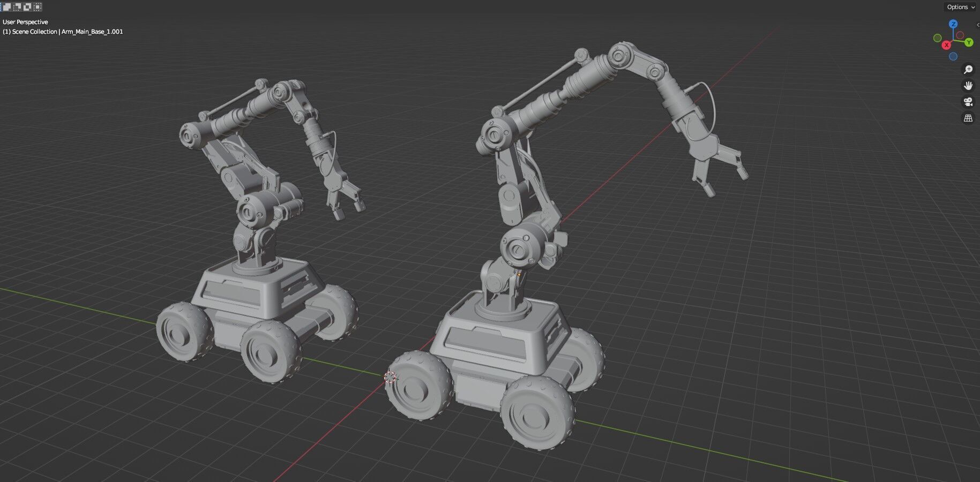Select the Invert selection mode icon
Screen dimensions: 980x482
pyautogui.click(x=27, y=7)
